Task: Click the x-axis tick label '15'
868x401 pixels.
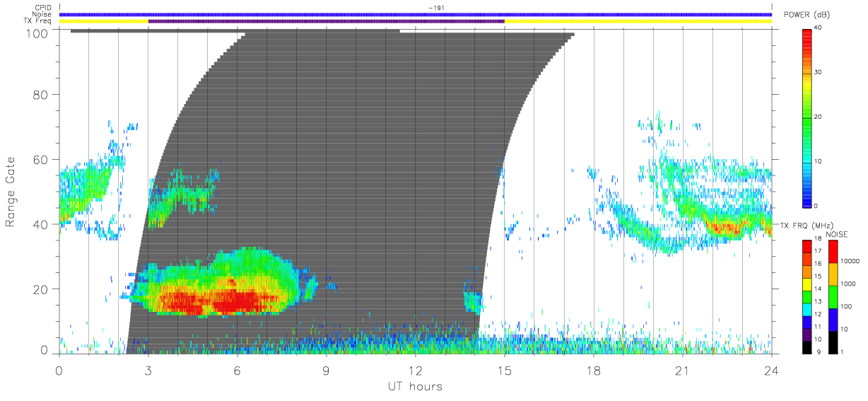Action: tap(505, 370)
